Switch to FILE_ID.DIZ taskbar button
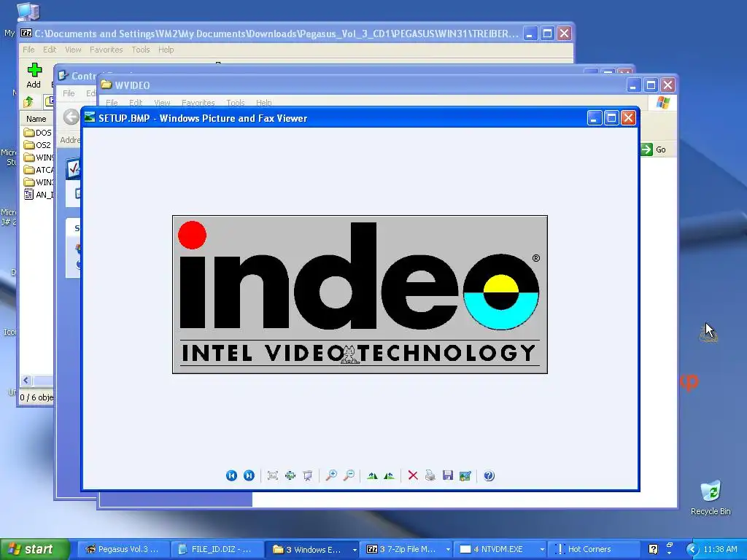This screenshot has width=747, height=560. (x=217, y=549)
